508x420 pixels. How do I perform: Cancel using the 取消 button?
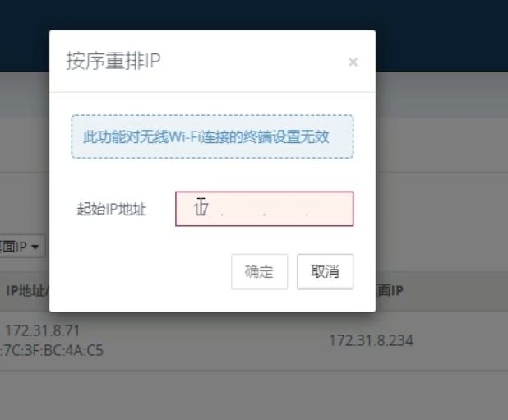click(x=325, y=272)
